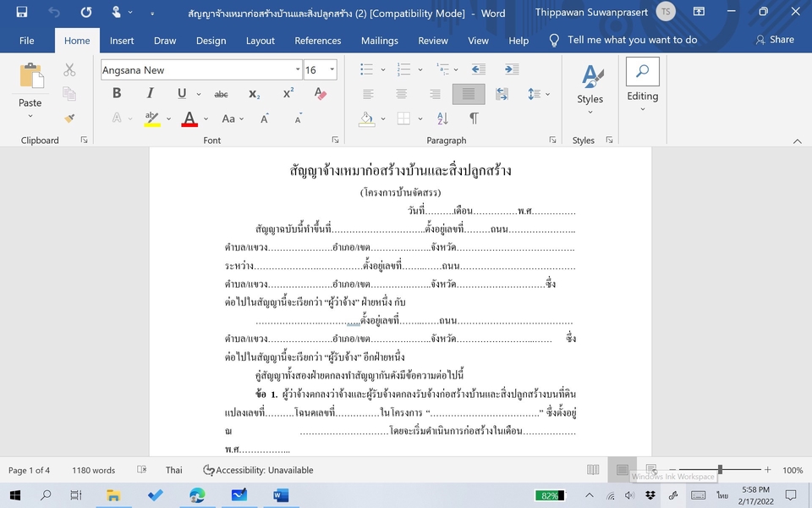Screen dimensions: 812x508
Task: Save the document with the floppy icon
Action: point(22,12)
